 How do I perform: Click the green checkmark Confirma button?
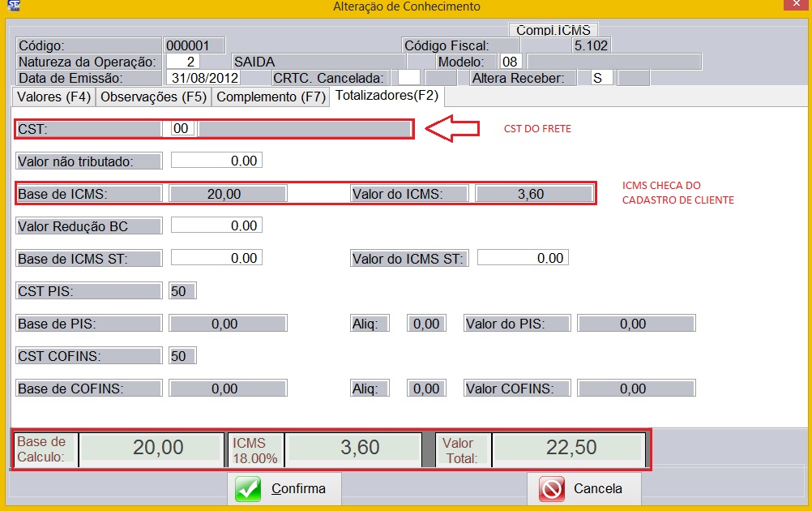(x=284, y=489)
